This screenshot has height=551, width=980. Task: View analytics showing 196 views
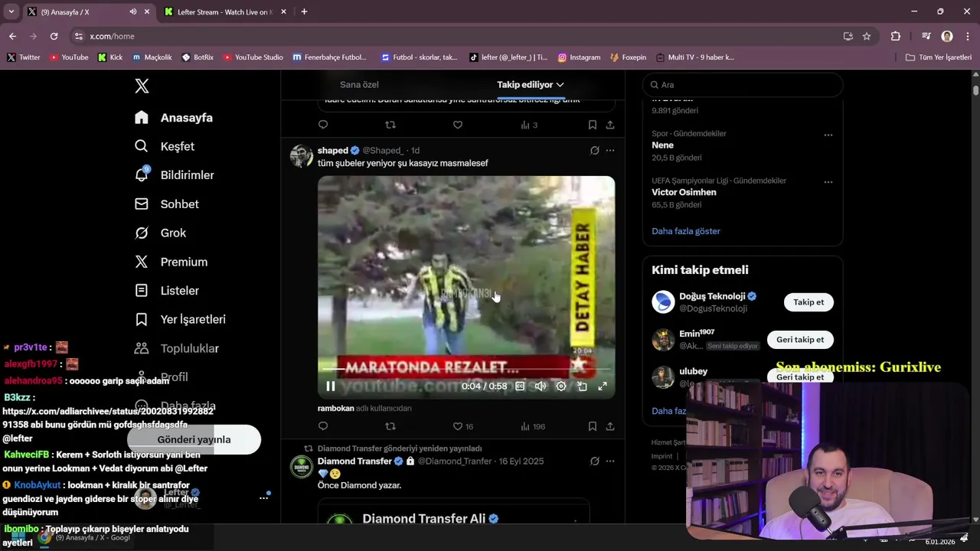click(x=532, y=426)
